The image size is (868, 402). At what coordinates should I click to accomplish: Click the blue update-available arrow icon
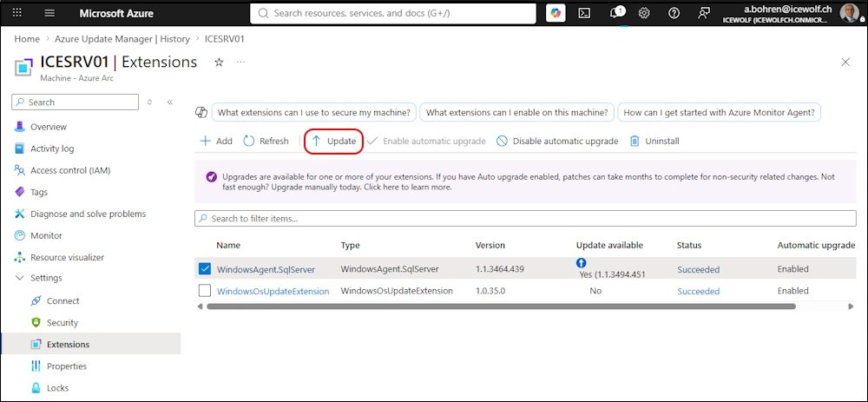tap(582, 263)
